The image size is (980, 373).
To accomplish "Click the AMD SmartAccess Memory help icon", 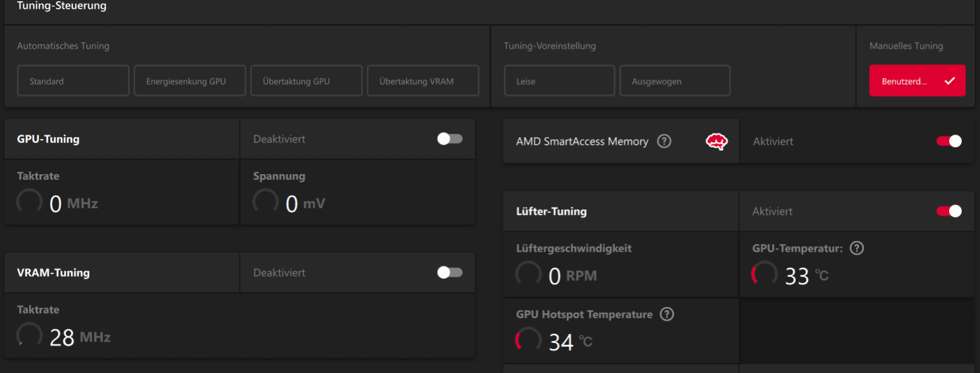I will pyautogui.click(x=664, y=142).
